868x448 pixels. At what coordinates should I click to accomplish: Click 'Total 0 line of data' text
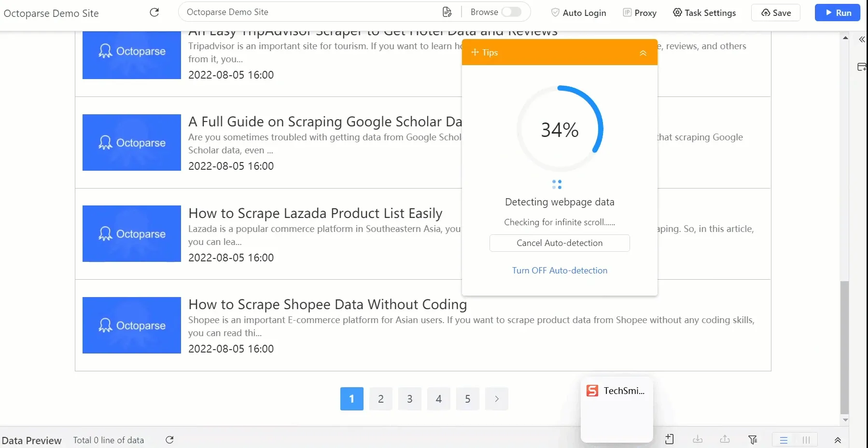point(109,440)
